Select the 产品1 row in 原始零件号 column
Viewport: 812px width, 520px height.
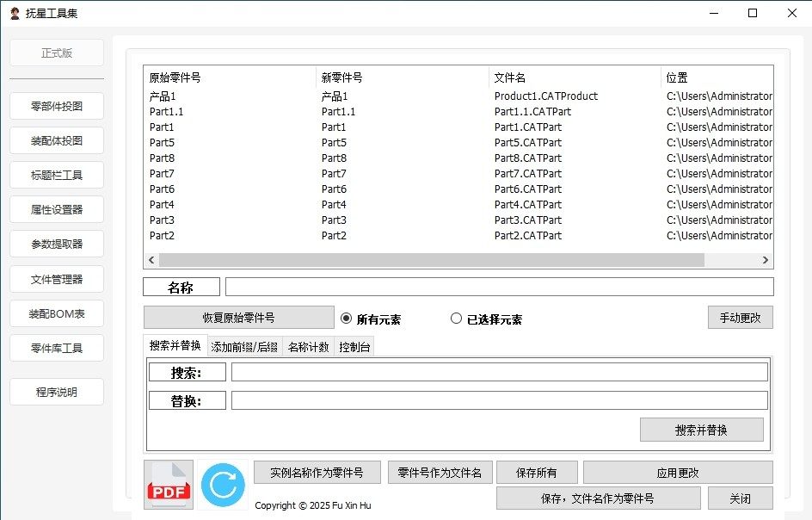(163, 96)
